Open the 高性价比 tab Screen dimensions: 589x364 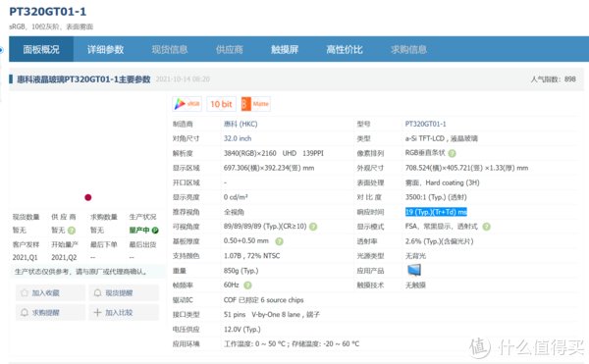345,49
